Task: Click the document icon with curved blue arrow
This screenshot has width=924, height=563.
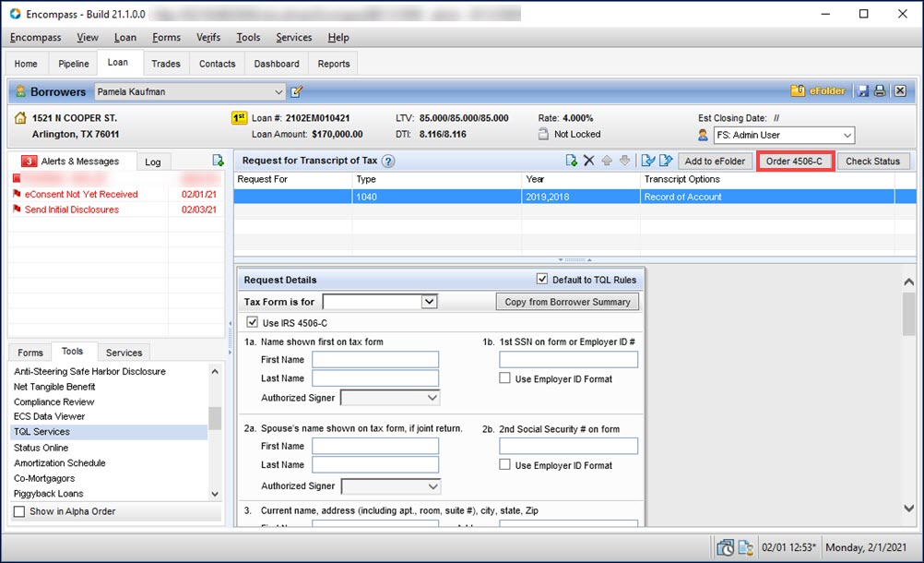Action: [x=647, y=161]
